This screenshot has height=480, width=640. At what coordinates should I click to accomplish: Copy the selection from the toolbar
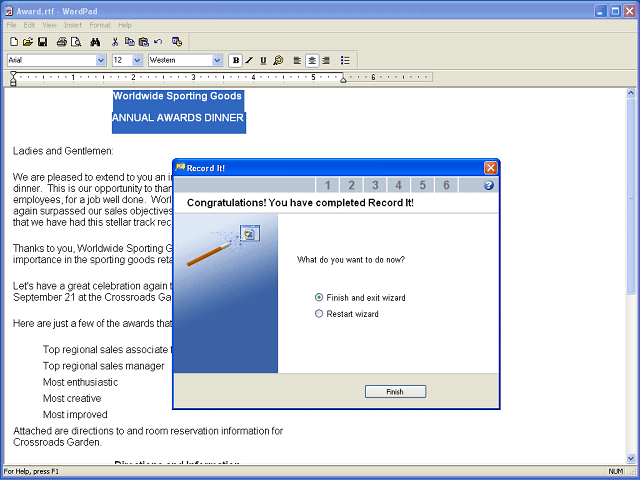point(129,42)
